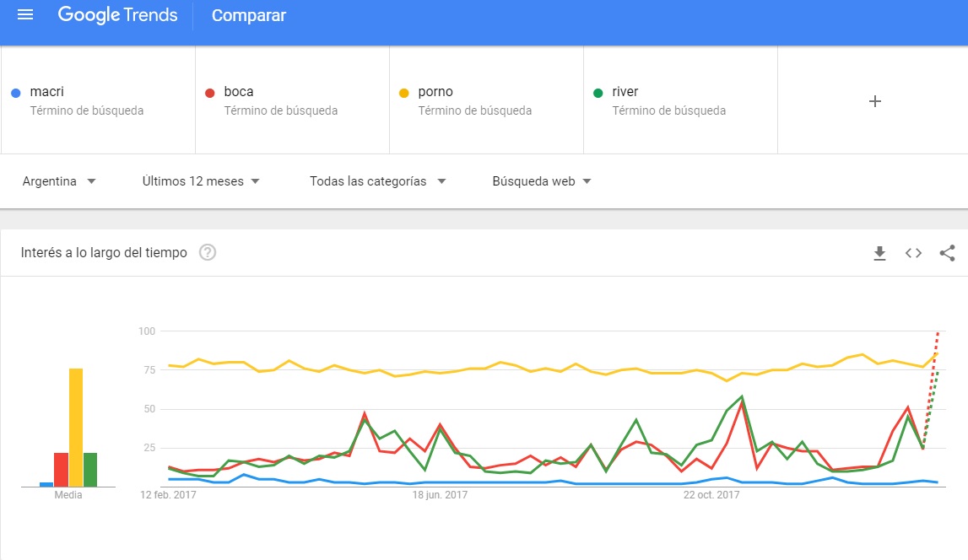This screenshot has width=968, height=560.
Task: Open the Búsqueda web type dropdown
Action: (x=542, y=181)
